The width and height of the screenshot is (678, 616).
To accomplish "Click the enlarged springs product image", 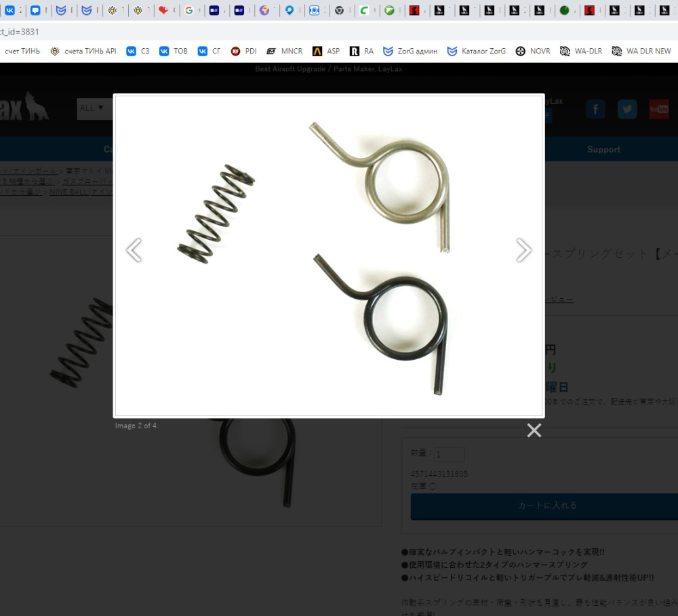I will (329, 255).
